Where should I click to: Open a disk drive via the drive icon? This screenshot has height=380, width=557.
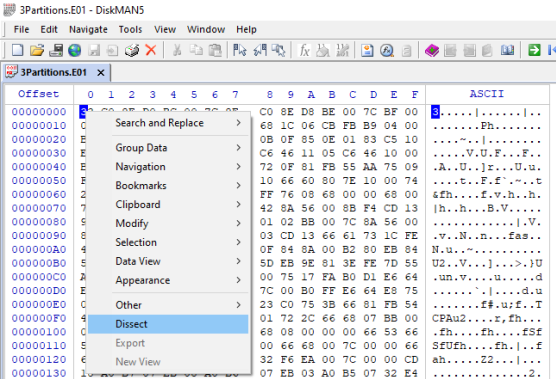56,50
